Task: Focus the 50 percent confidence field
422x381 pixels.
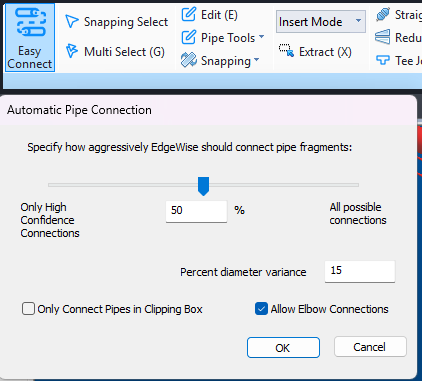Action: point(196,211)
